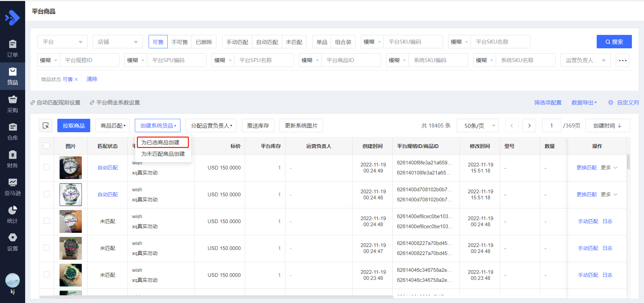Click the 清除 clear filters link
Image resolution: width=644 pixels, height=303 pixels.
pyautogui.click(x=92, y=79)
